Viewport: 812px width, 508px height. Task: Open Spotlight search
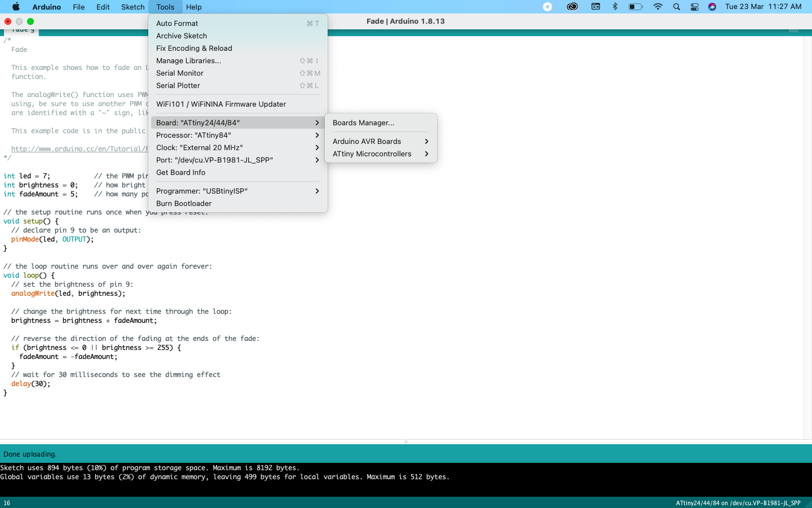677,7
